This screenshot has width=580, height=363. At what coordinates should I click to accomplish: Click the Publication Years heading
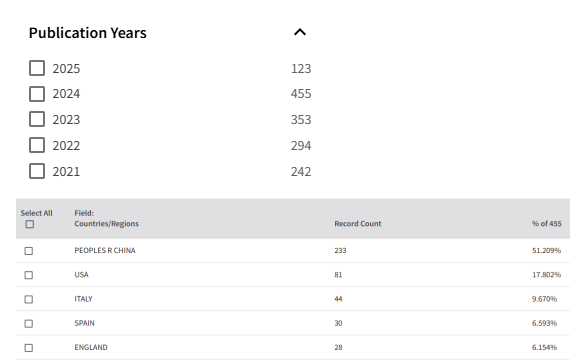pos(88,33)
